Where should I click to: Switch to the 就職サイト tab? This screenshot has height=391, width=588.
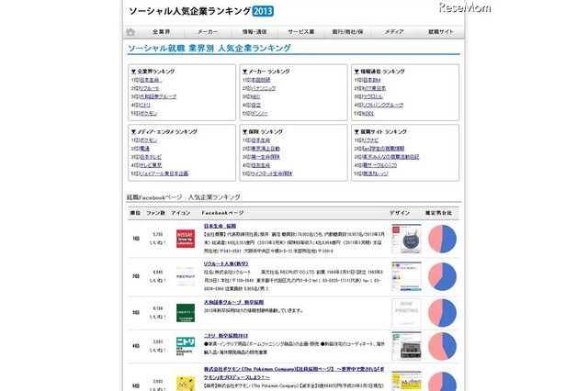(441, 32)
